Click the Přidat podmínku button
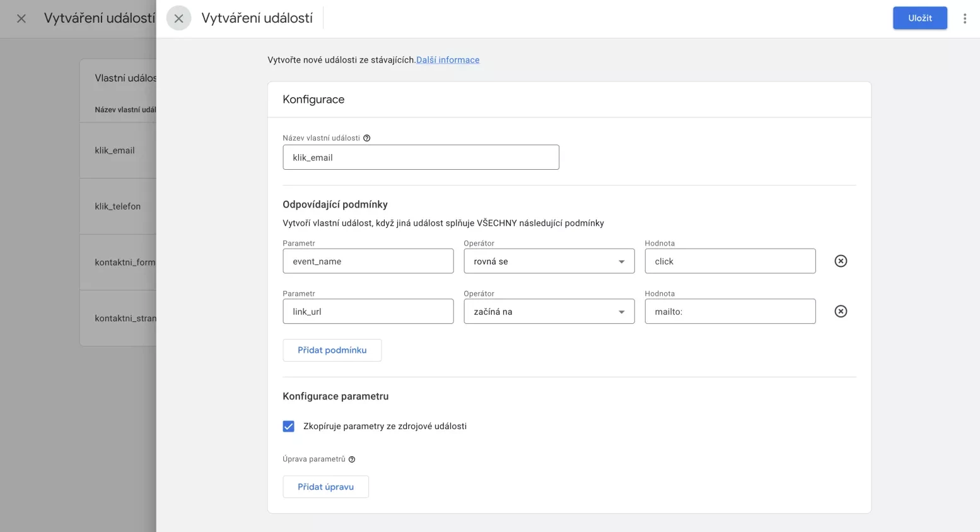Image resolution: width=980 pixels, height=532 pixels. point(332,350)
